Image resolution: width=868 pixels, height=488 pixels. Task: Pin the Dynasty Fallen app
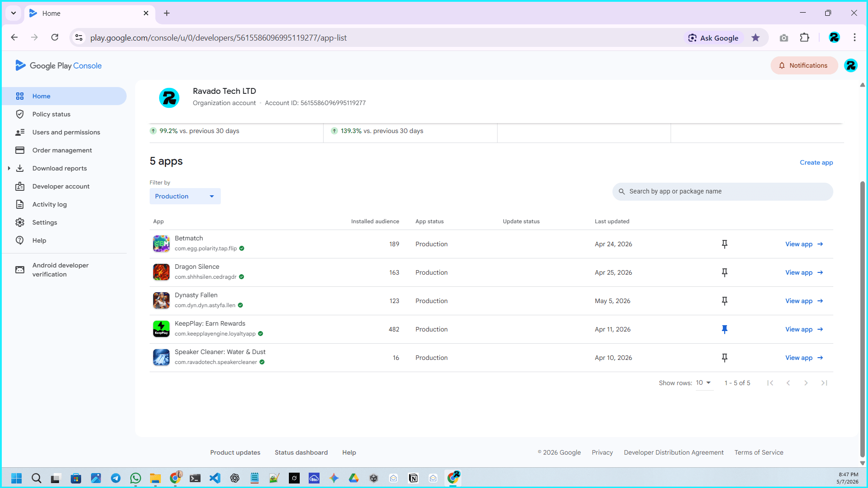click(725, 301)
